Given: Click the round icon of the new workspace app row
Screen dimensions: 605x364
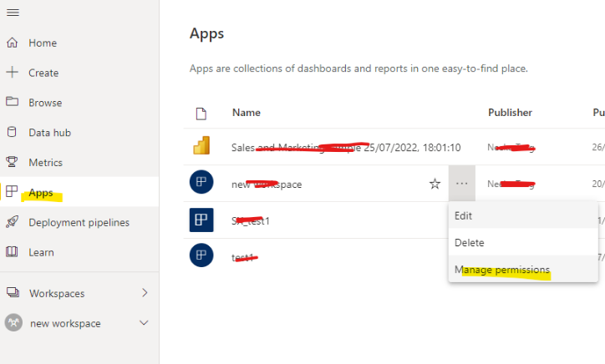Looking at the screenshot, I should click(x=201, y=182).
